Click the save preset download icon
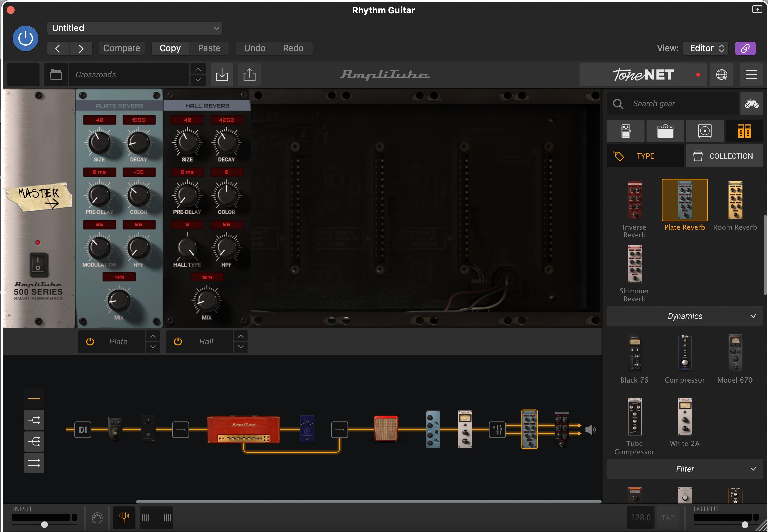The width and height of the screenshot is (768, 532). tap(222, 74)
